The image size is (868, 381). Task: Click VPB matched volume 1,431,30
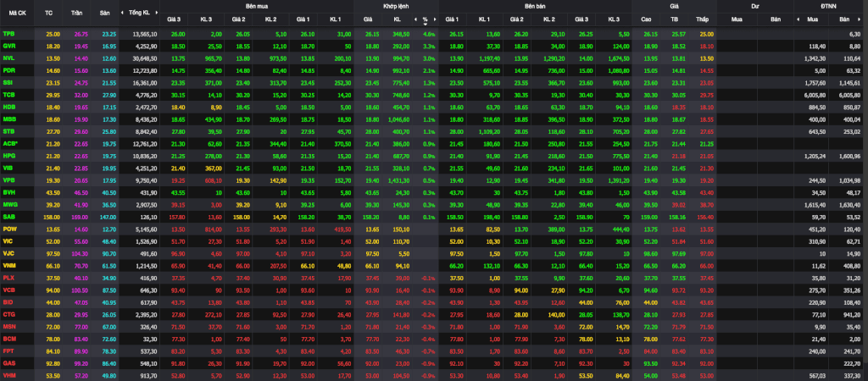pyautogui.click(x=398, y=179)
